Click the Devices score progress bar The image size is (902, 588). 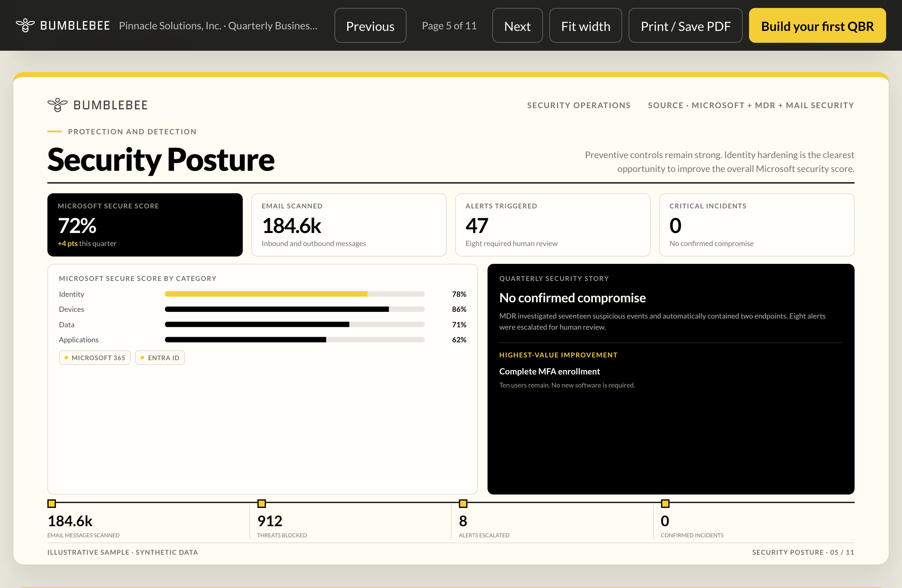[x=295, y=309]
